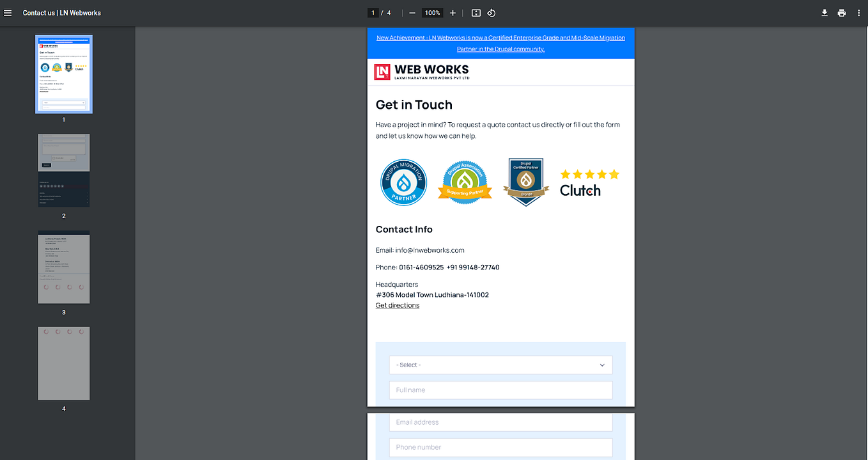Open the more actions menu
Screen dimensions: 868x460
(858, 12)
